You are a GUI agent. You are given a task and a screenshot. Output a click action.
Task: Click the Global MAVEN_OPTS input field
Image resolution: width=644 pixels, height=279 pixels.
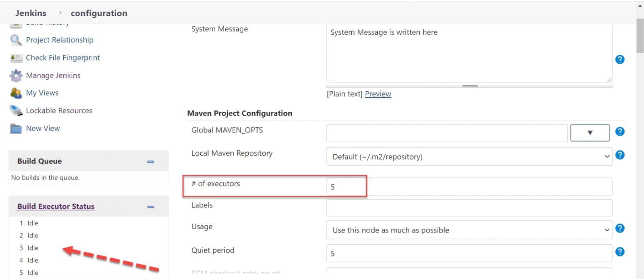coord(447,133)
